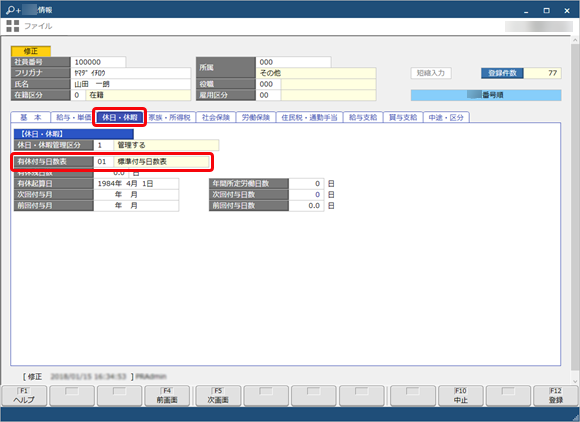The width and height of the screenshot is (580, 422).
Task: Click the vertical scrollbar down arrow
Action: [575, 381]
